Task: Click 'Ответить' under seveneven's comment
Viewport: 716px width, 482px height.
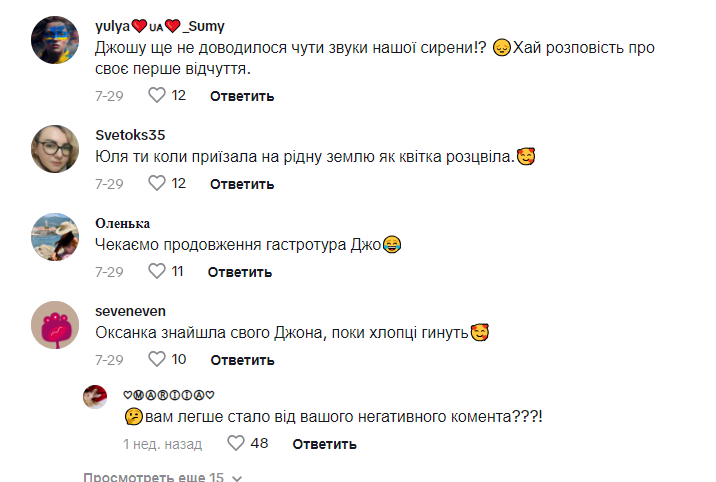Action: [242, 359]
